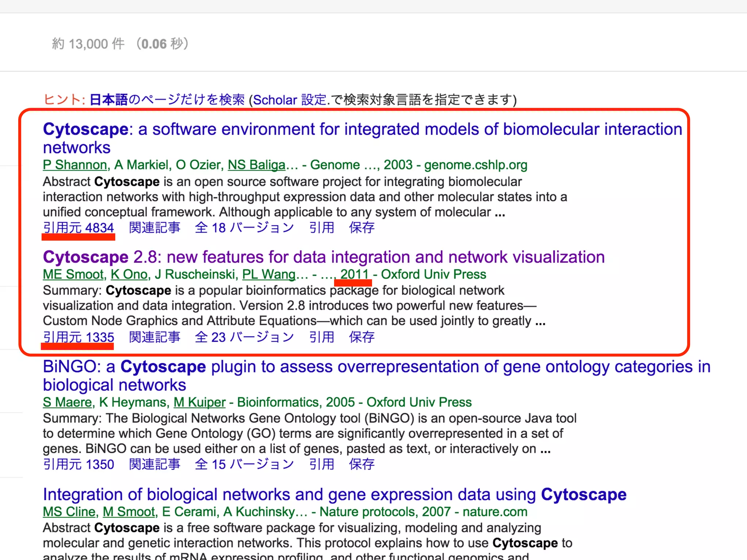Image resolution: width=747 pixels, height=560 pixels.
Task: Open 引用元 1335 citations link
Action: 78,337
